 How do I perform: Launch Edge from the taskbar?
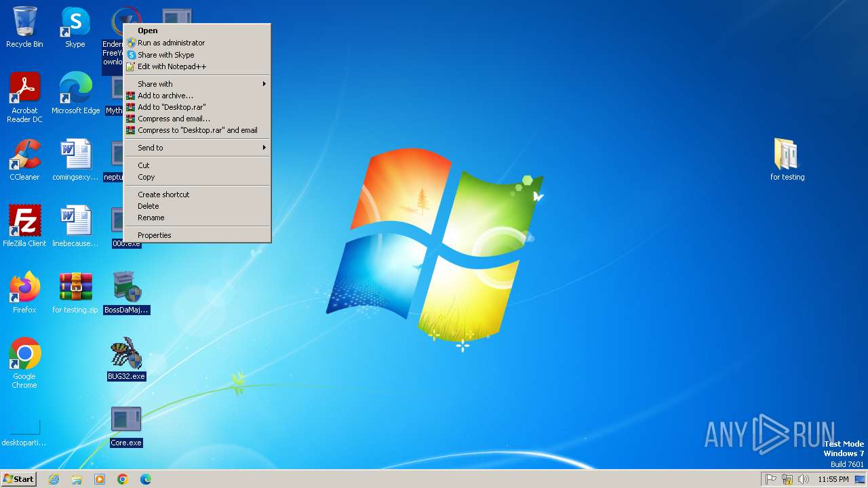pyautogui.click(x=146, y=479)
